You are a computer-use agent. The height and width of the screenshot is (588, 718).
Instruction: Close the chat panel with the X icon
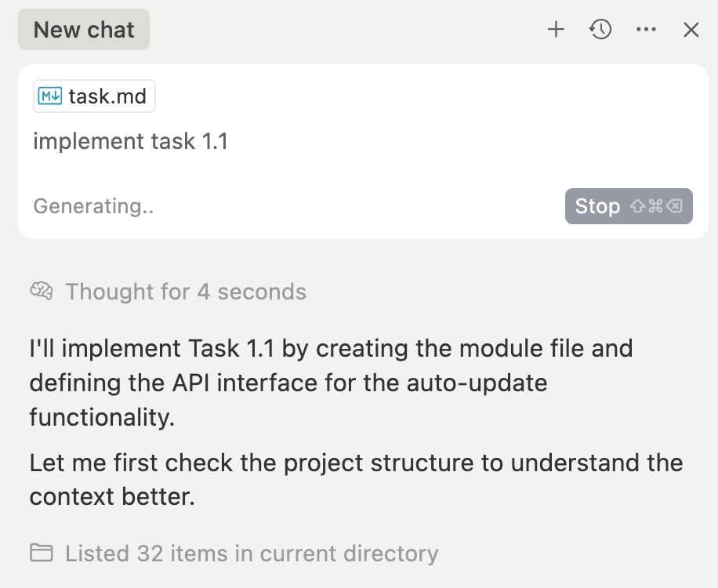click(x=691, y=30)
